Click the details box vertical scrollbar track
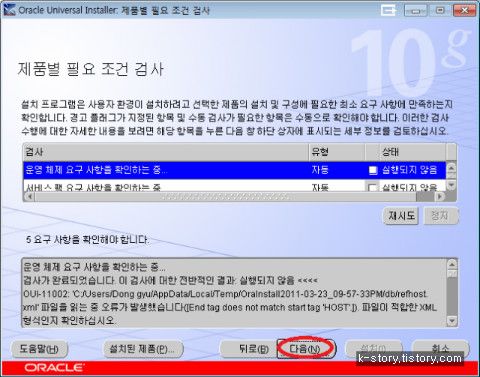Image resolution: width=480 pixels, height=377 pixels. pos(452,297)
